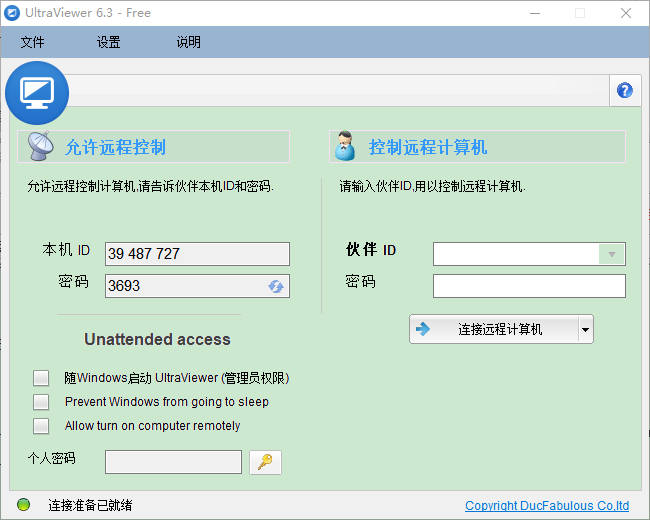Screen dimensions: 650x520
Task: Click the 个人密码 input field
Action: pos(173,462)
